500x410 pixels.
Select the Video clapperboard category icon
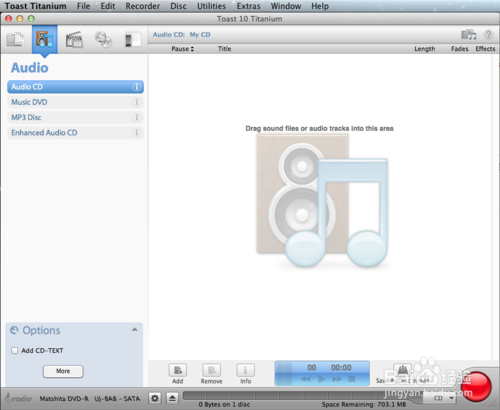(x=74, y=39)
